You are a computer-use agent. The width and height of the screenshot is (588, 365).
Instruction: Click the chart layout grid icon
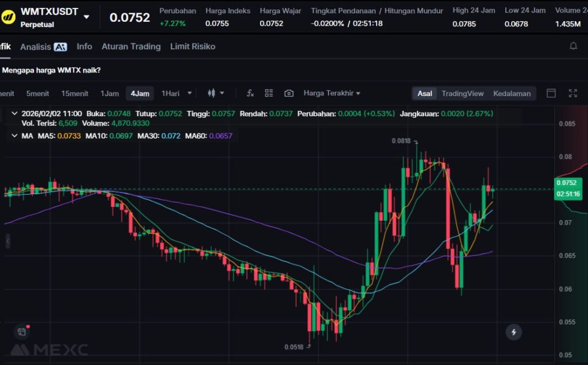point(269,93)
